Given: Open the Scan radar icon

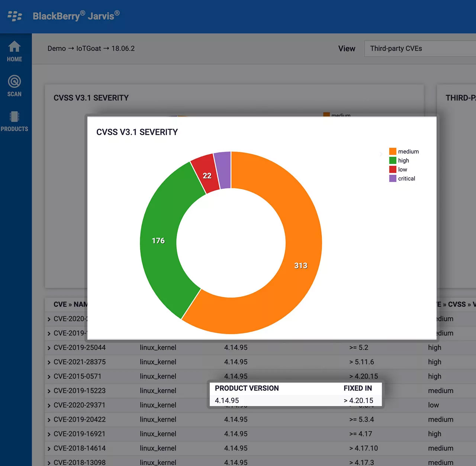Looking at the screenshot, I should (x=15, y=82).
